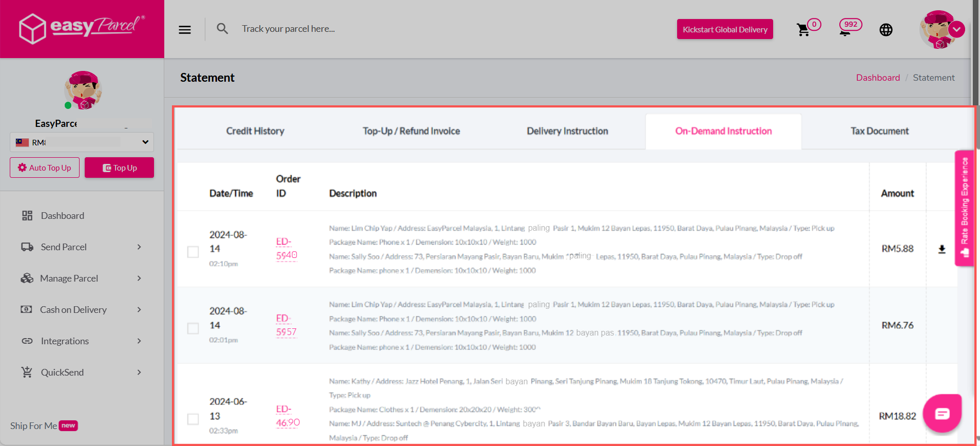Click the QuickSend cart icon
The image size is (980, 446).
[x=27, y=372]
